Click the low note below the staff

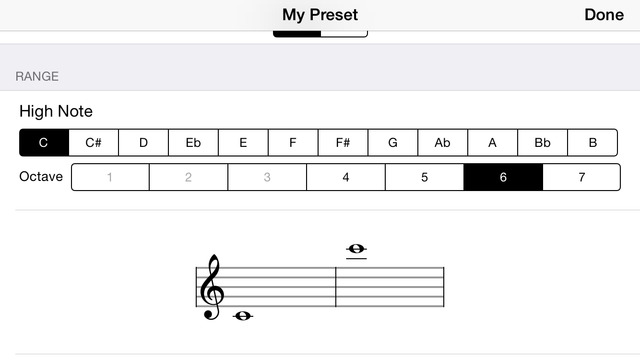click(x=243, y=316)
